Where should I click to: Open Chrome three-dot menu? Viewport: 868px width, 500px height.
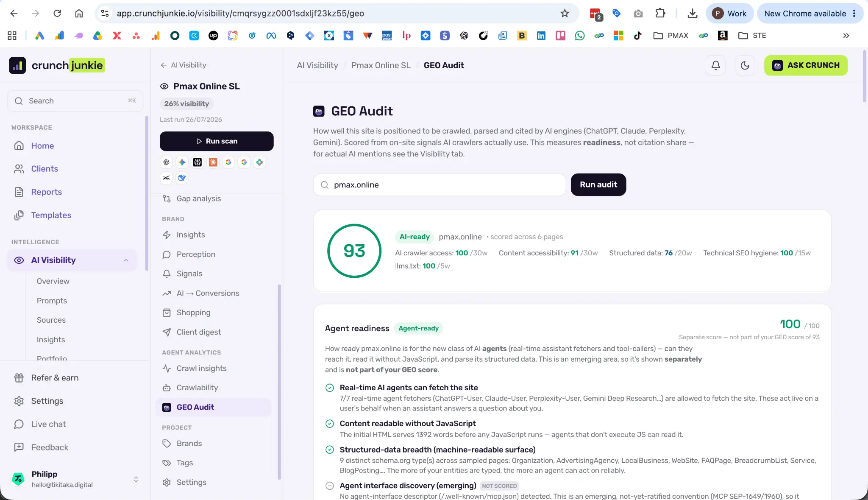(854, 13)
